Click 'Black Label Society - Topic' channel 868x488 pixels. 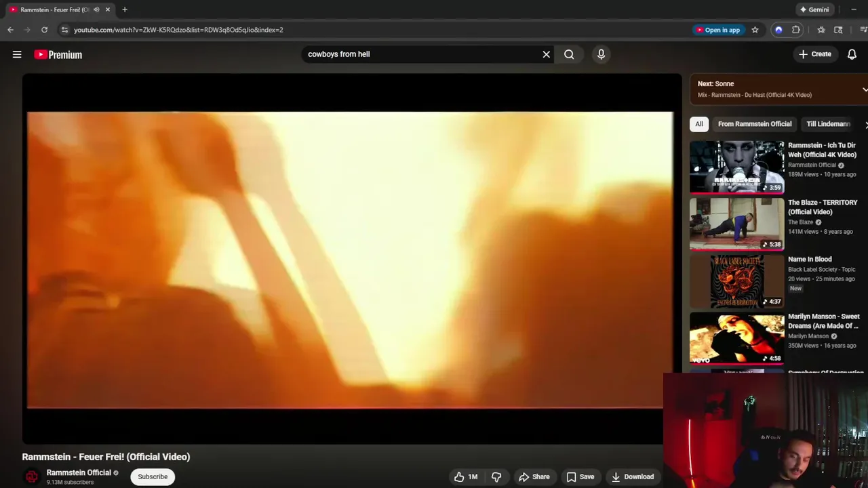pyautogui.click(x=821, y=269)
